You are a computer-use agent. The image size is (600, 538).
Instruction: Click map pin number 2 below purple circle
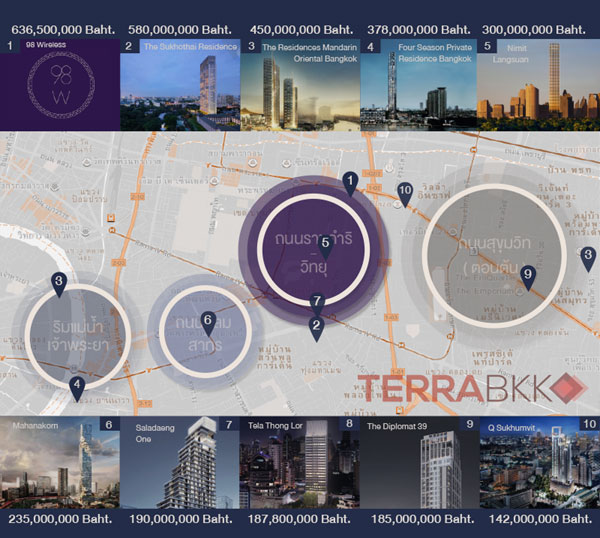coord(316,329)
